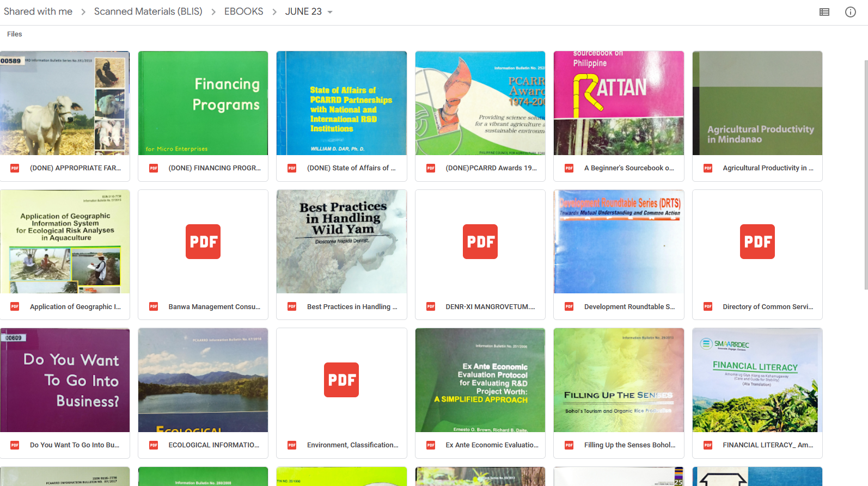
Task: Click small PDF icon beside Do You Want To Go Into Bu...
Action: click(x=15, y=445)
